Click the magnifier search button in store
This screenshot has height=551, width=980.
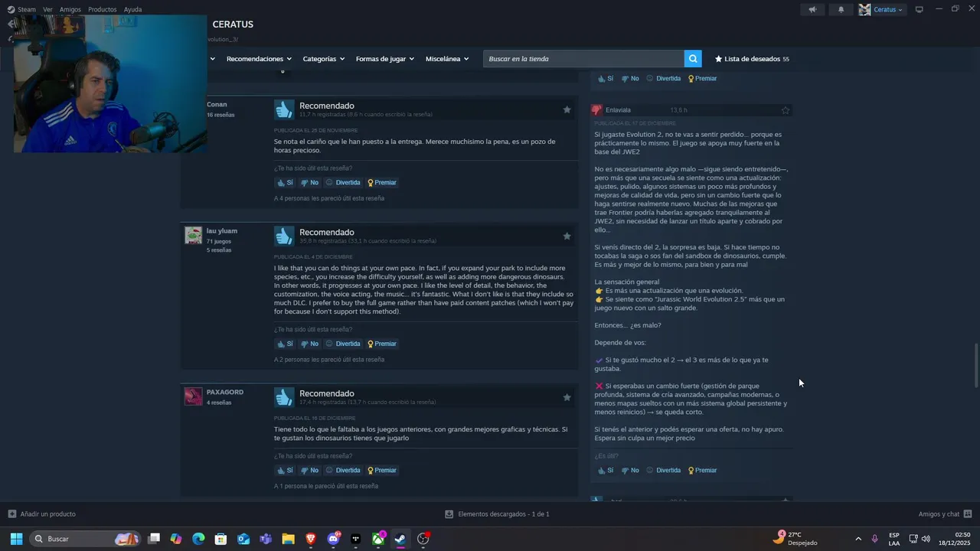(x=693, y=59)
